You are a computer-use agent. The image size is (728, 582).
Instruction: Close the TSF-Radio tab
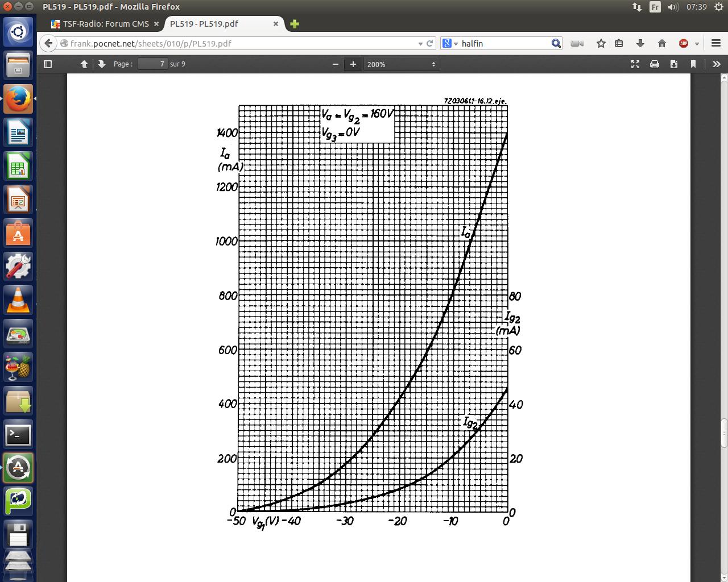(156, 24)
